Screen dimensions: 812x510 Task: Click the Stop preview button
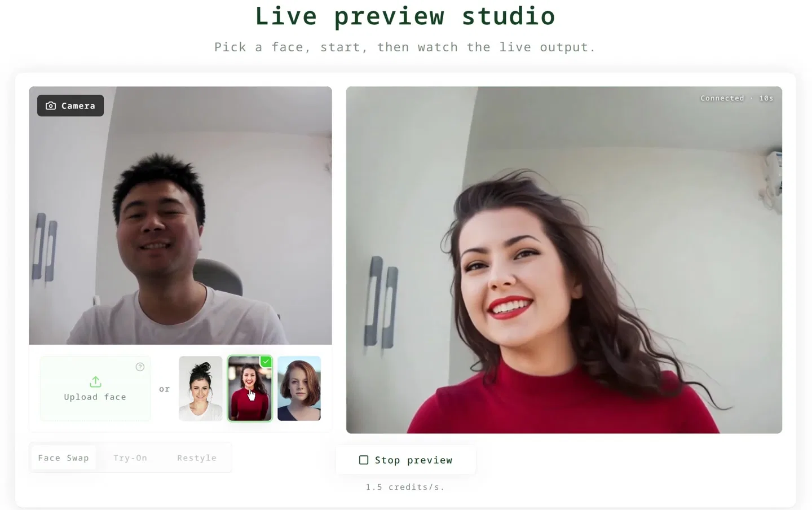tap(405, 460)
